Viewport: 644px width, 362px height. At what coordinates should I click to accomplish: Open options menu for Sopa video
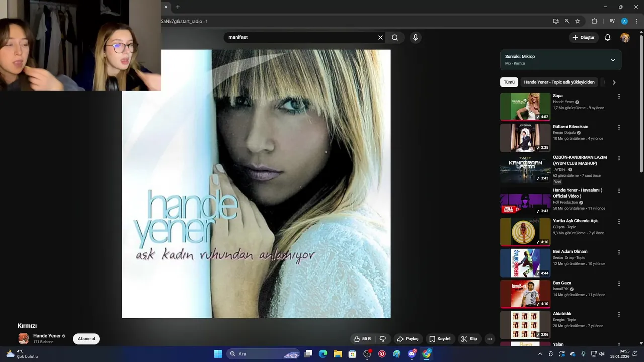(619, 96)
